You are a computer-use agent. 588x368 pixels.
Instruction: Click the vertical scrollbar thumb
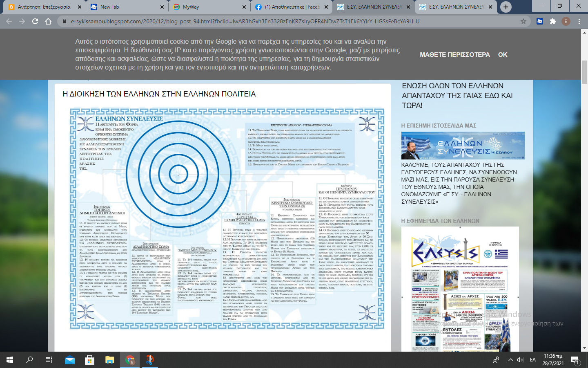pyautogui.click(x=584, y=72)
